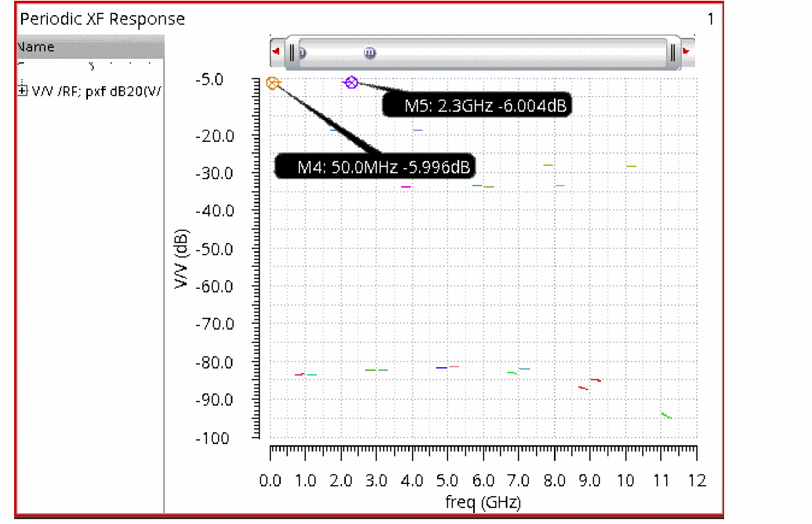Click the 12 x-axis tick value

(697, 481)
